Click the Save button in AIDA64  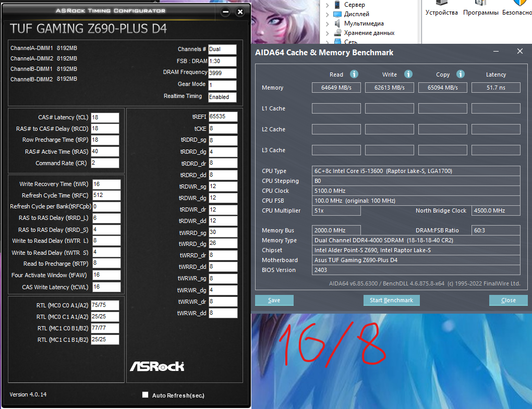coord(274,300)
